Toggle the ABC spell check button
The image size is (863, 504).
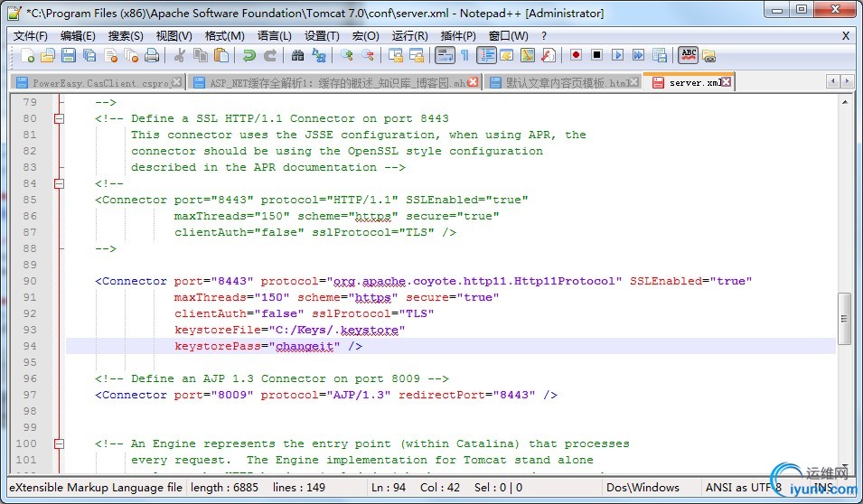[688, 55]
